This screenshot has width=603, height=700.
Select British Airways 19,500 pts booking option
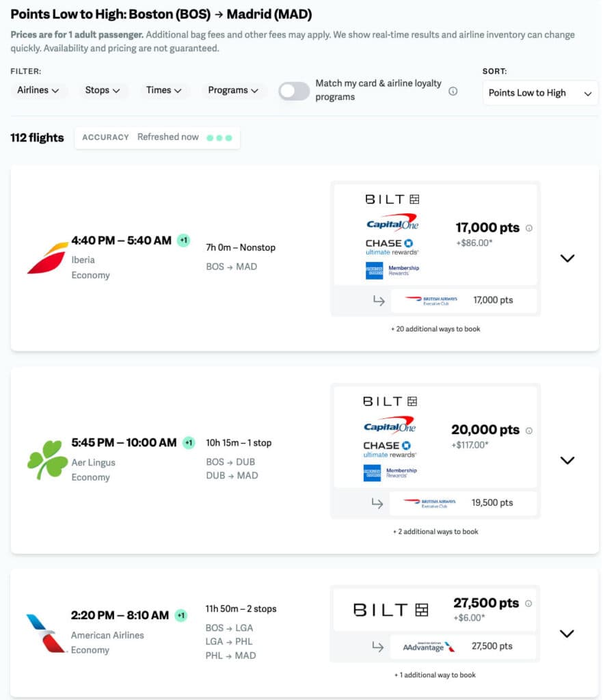463,502
